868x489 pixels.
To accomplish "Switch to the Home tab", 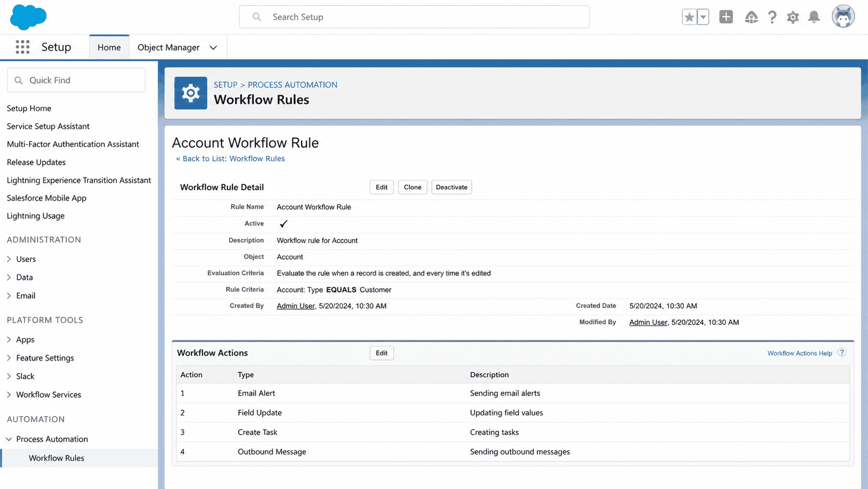I will click(x=109, y=47).
